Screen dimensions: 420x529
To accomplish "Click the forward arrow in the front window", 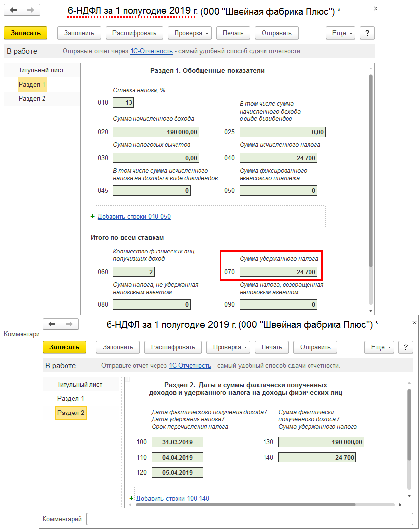I will click(69, 324).
